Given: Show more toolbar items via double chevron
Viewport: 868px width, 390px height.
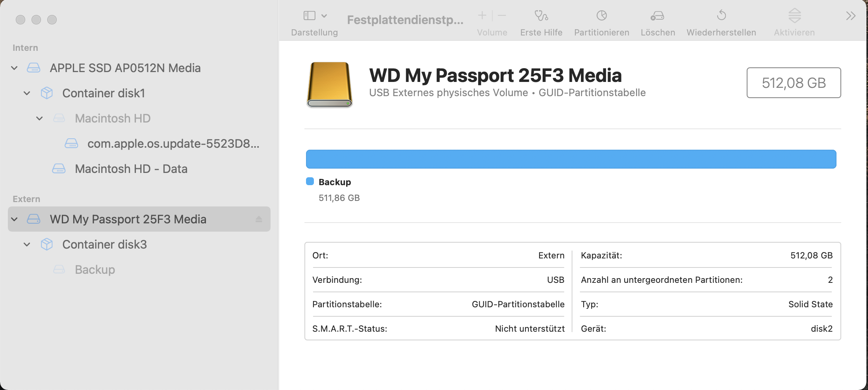Looking at the screenshot, I should [851, 16].
